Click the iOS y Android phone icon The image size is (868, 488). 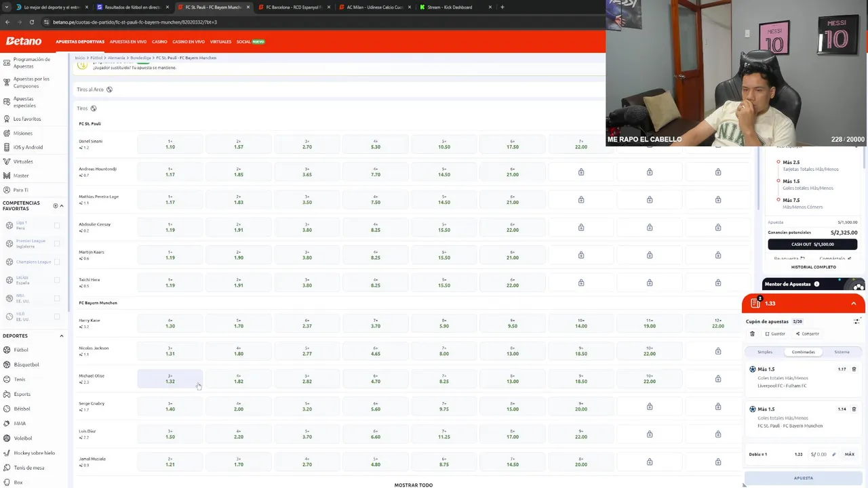pyautogui.click(x=6, y=147)
